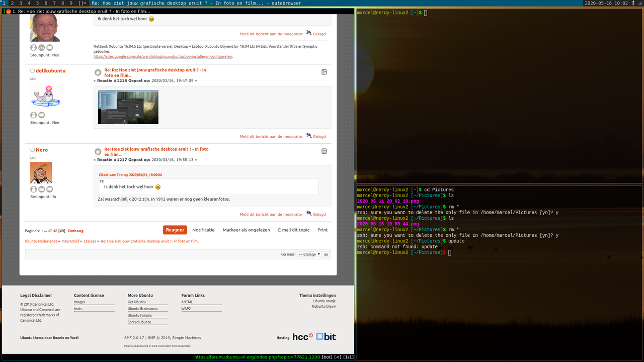Open dellkubuntu's personal message icon
The height and width of the screenshot is (362, 644).
pyautogui.click(x=42, y=115)
